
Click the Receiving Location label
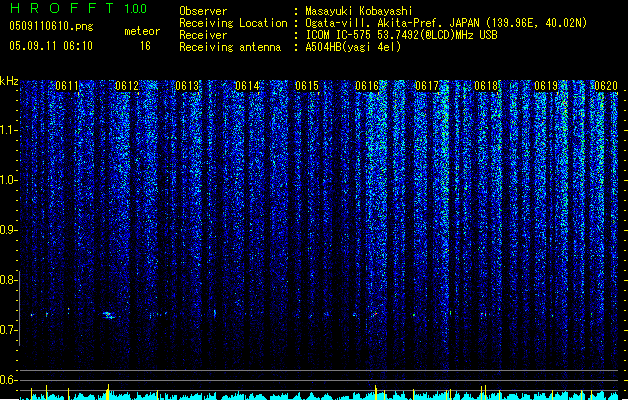[233, 23]
